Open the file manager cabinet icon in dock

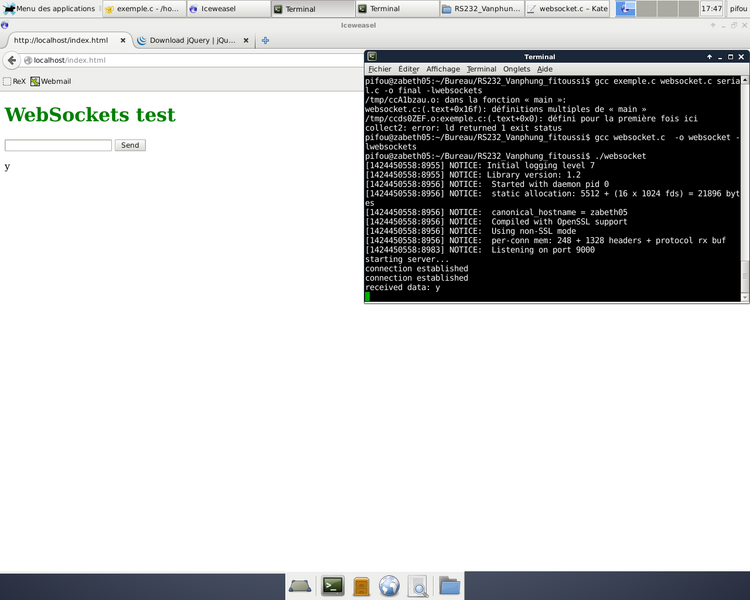point(361,586)
